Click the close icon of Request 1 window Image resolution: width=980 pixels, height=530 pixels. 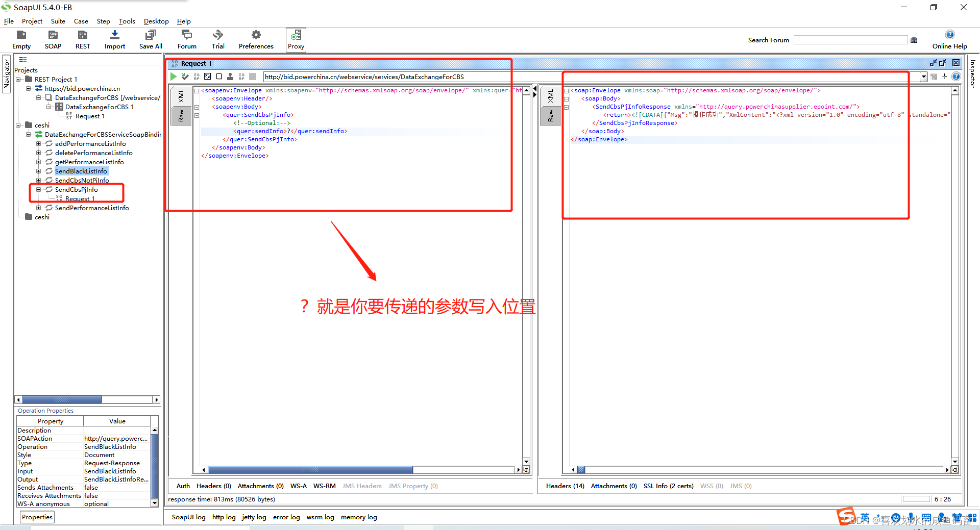click(x=956, y=63)
